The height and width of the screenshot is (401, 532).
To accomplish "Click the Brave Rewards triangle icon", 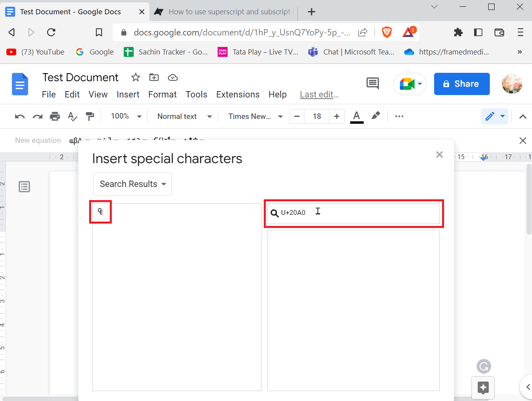I will coord(409,32).
